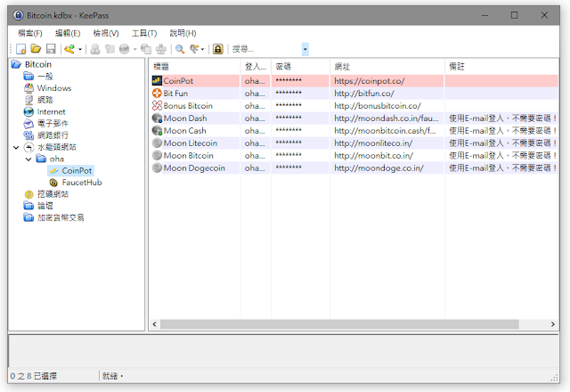Viewport: 570px width, 392px height.
Task: Sort by the 標題 column header
Action: 195,67
